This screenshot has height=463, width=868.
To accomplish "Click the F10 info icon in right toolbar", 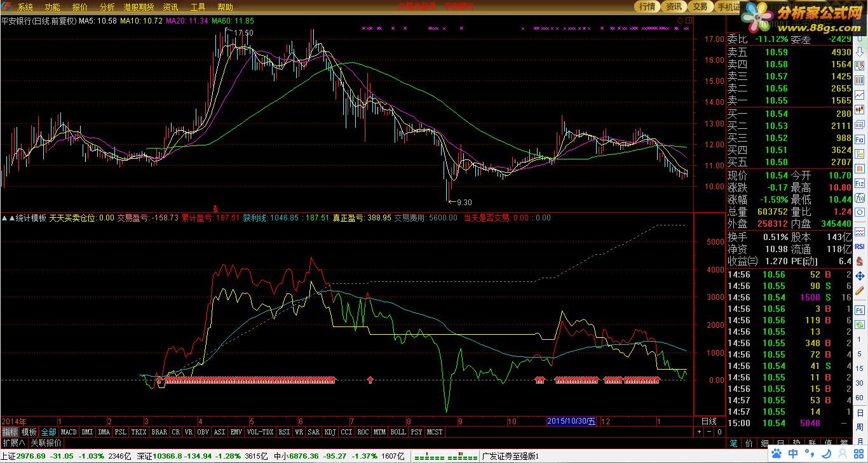I will coord(859,140).
